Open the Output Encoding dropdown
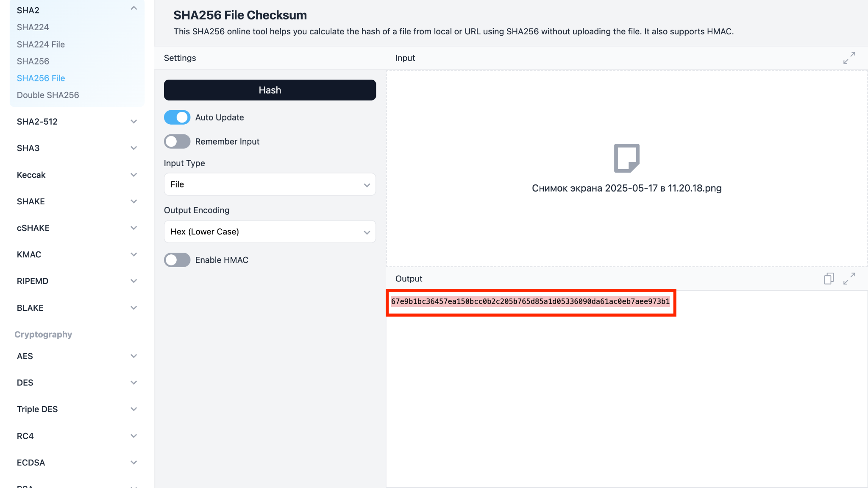The image size is (868, 488). tap(270, 232)
